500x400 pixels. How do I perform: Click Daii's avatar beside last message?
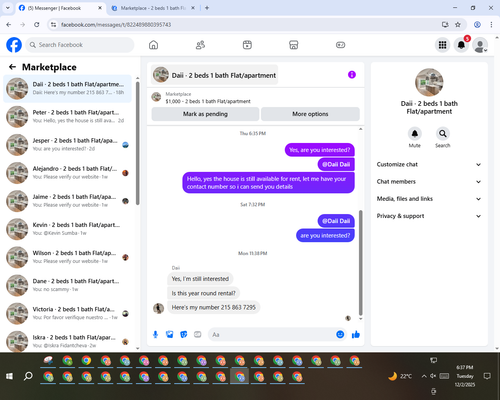pos(158,308)
